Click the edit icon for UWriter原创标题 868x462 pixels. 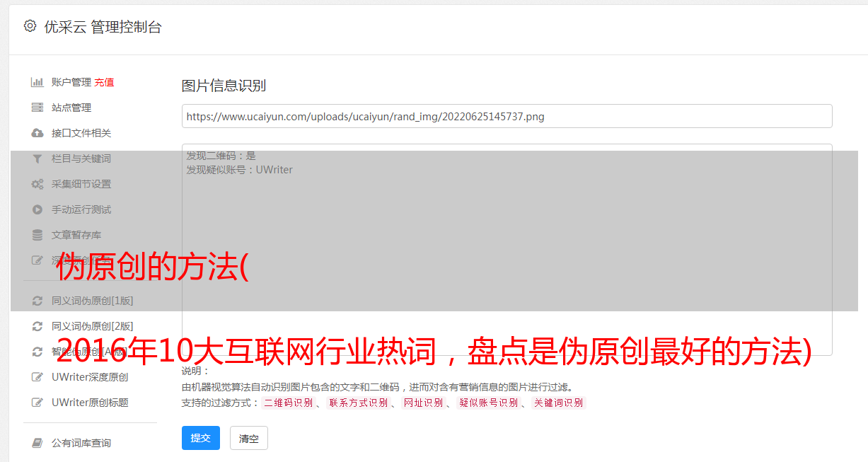(x=37, y=403)
